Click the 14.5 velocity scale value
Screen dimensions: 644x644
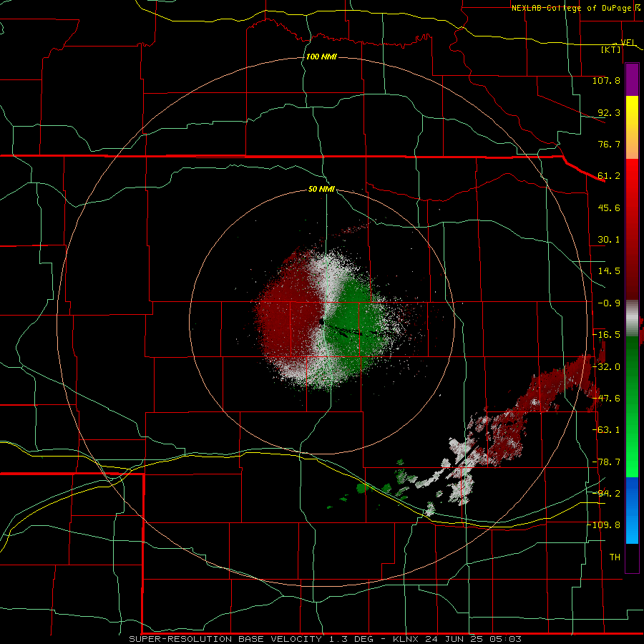[x=609, y=271]
